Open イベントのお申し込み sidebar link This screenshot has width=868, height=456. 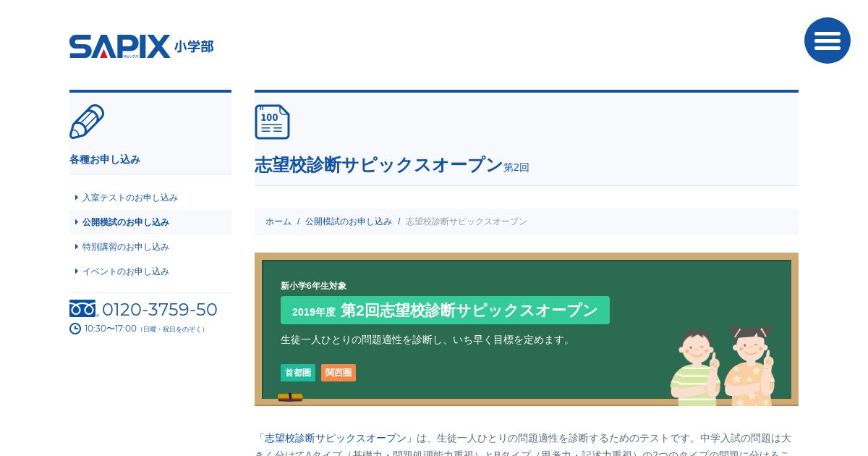pyautogui.click(x=126, y=271)
